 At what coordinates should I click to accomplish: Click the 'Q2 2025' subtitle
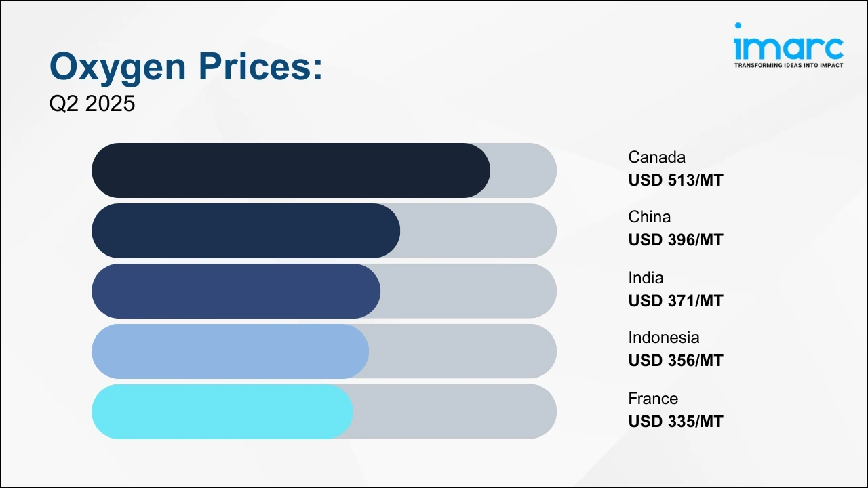point(92,104)
